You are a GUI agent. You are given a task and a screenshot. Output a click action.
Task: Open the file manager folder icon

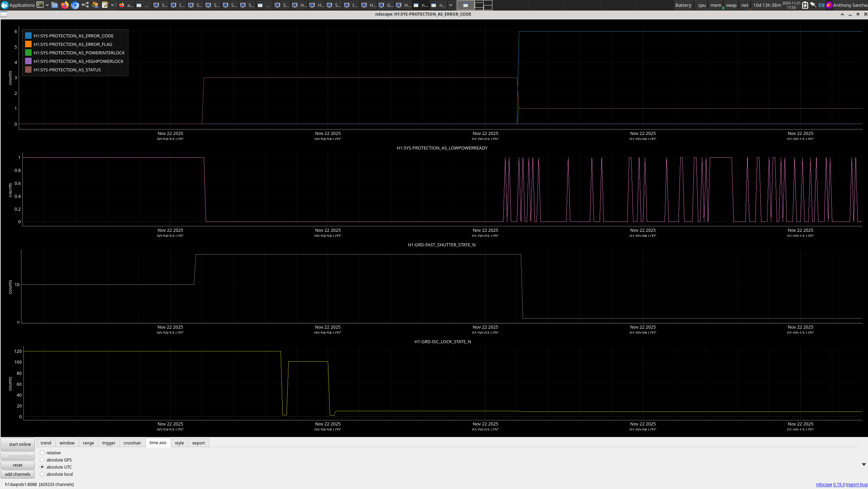click(x=55, y=5)
